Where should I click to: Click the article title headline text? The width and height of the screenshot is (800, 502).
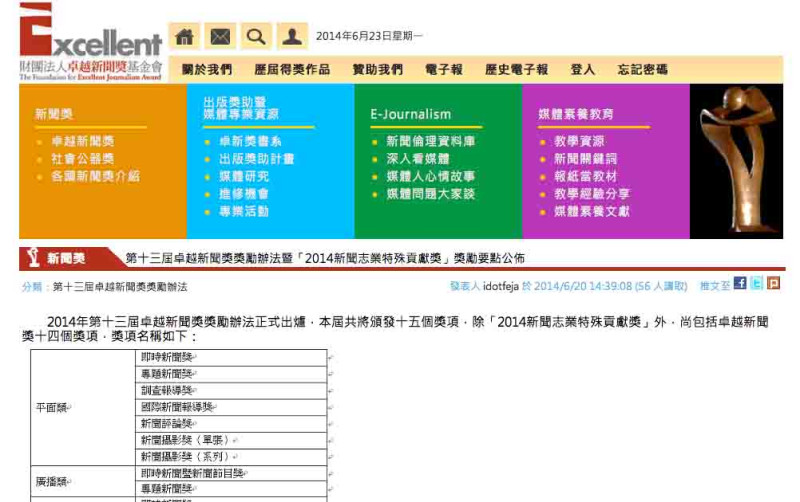[x=325, y=258]
